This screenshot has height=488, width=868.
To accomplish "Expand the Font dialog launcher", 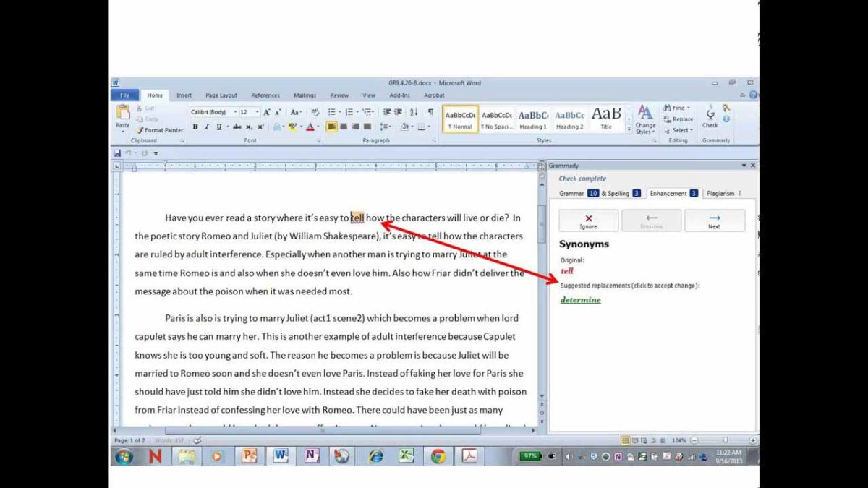I will 319,140.
